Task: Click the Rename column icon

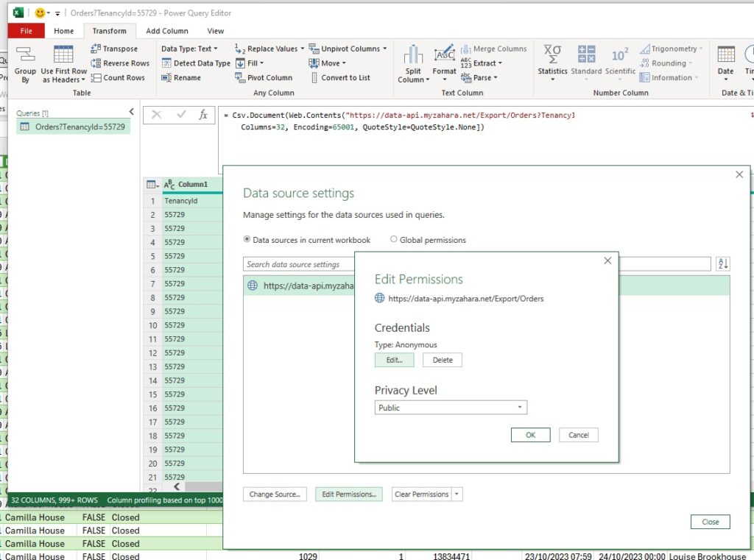Action: 166,77
